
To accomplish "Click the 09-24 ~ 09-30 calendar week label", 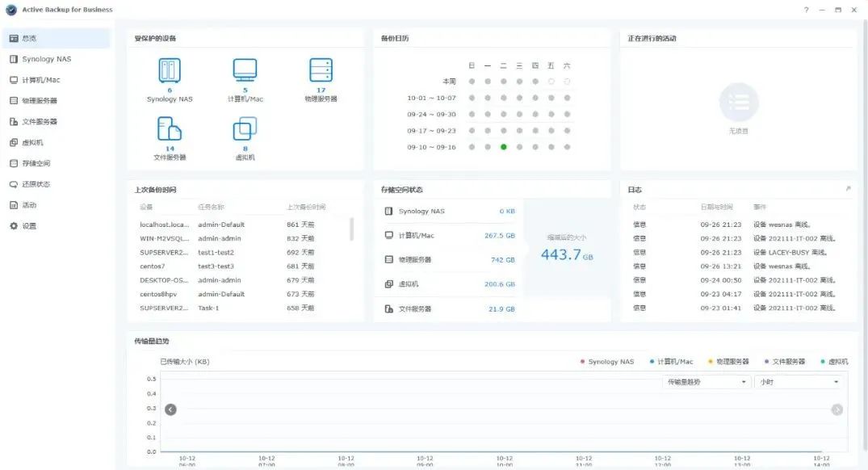I will tap(431, 115).
